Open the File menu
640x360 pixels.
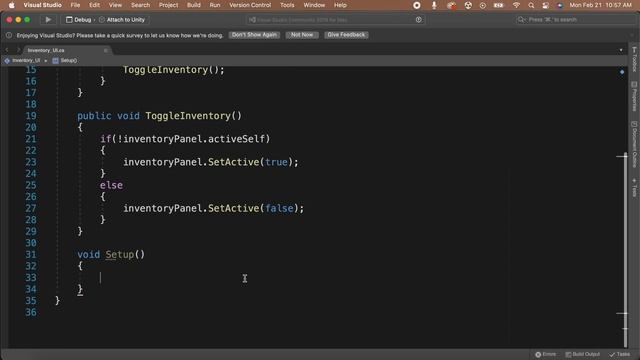(x=75, y=5)
